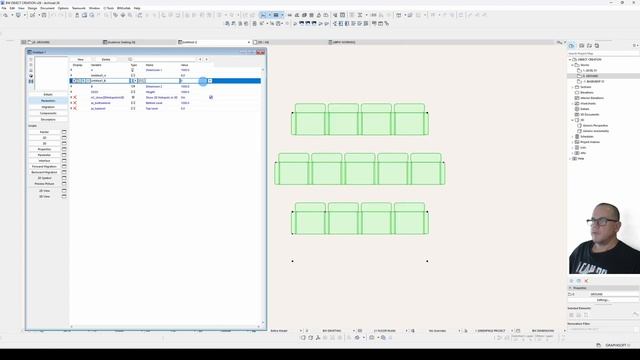Select the View Map icon in Navigator

[x=582, y=46]
